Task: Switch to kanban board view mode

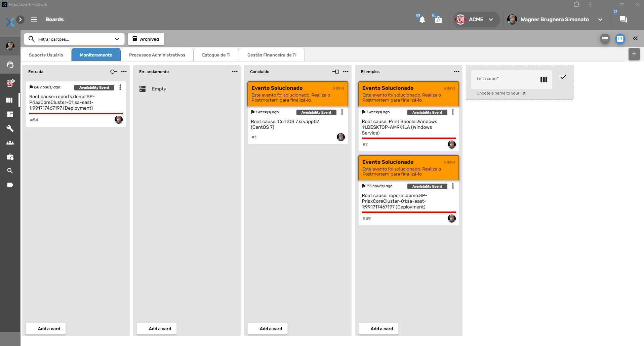Action: coord(620,39)
